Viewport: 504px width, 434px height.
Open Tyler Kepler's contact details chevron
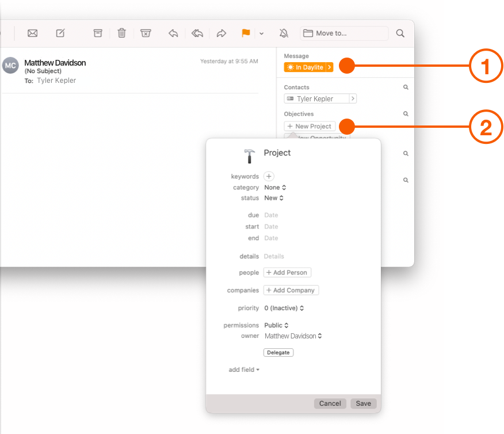(x=353, y=98)
